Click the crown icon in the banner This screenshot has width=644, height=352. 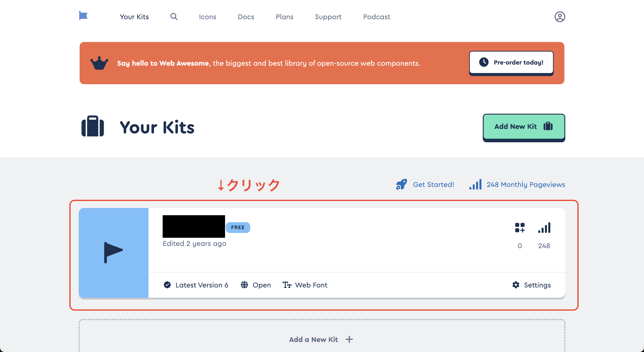99,63
